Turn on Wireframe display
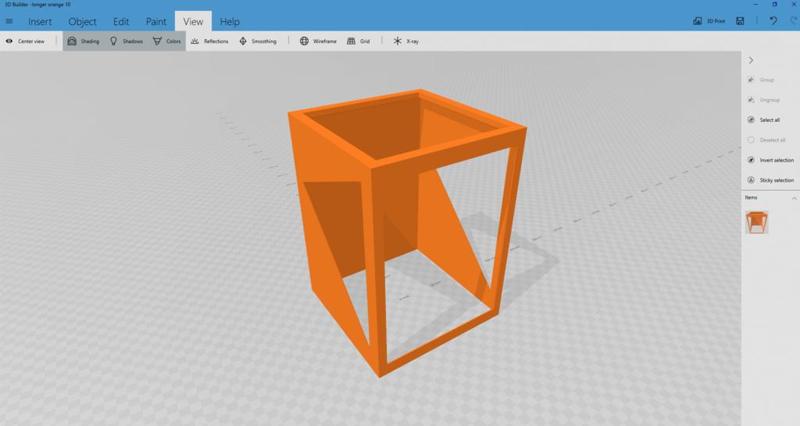 coord(318,41)
